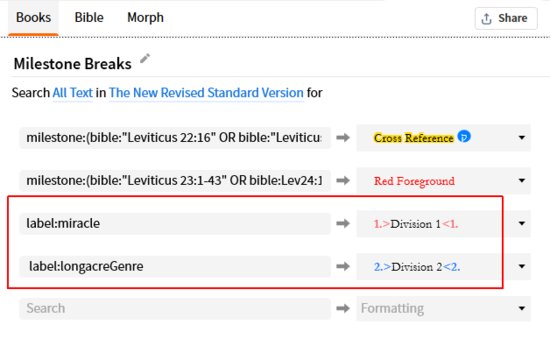Click the arrow after the Leviticus 23:1-43 query
This screenshot has width=550, height=360.
343,180
